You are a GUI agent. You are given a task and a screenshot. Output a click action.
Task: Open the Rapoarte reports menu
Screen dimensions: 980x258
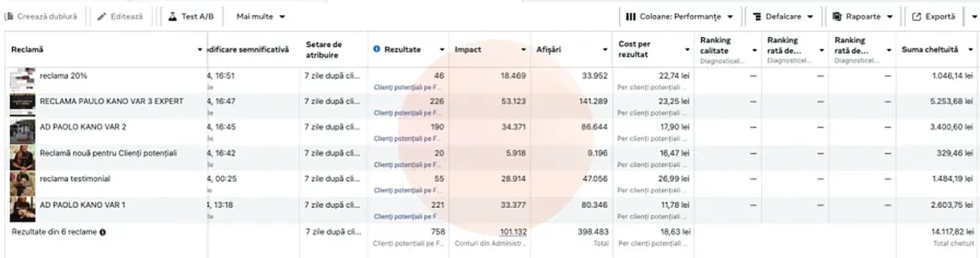point(862,16)
